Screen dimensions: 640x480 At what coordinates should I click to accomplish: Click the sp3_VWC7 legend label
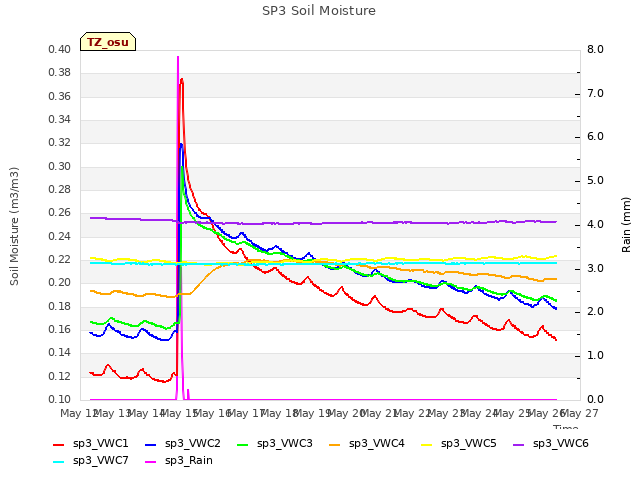[100, 461]
